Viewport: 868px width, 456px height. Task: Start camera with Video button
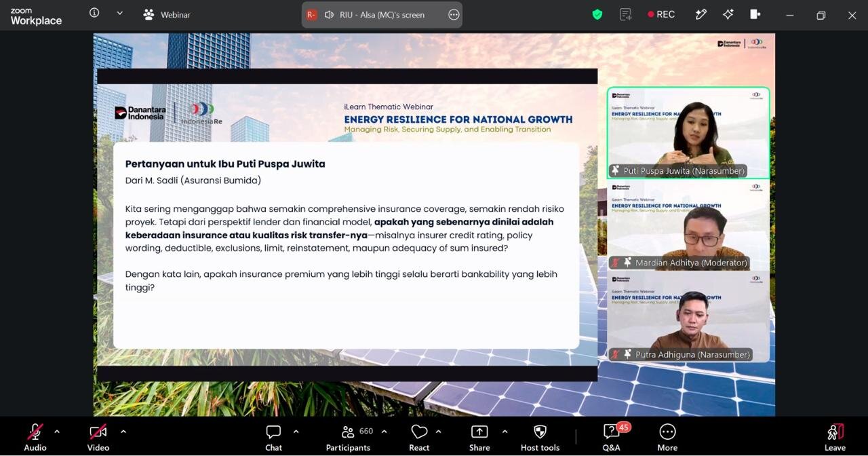98,437
